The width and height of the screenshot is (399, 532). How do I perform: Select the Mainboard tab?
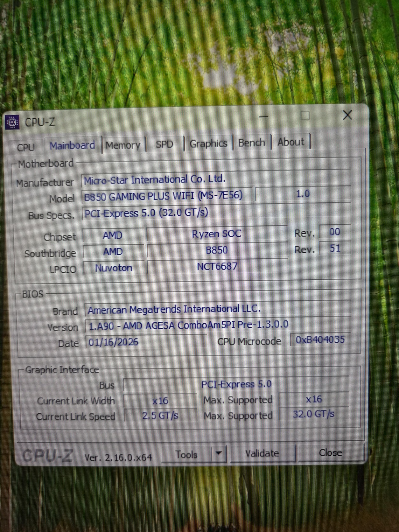72,146
